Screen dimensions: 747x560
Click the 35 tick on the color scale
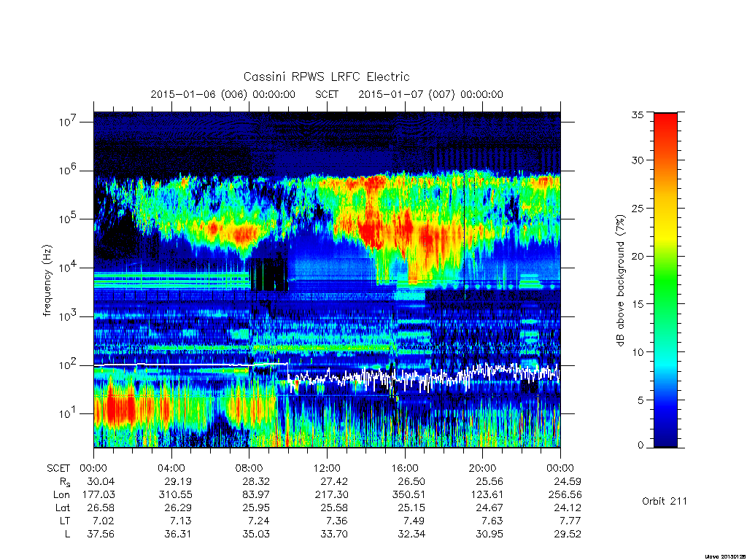click(638, 114)
